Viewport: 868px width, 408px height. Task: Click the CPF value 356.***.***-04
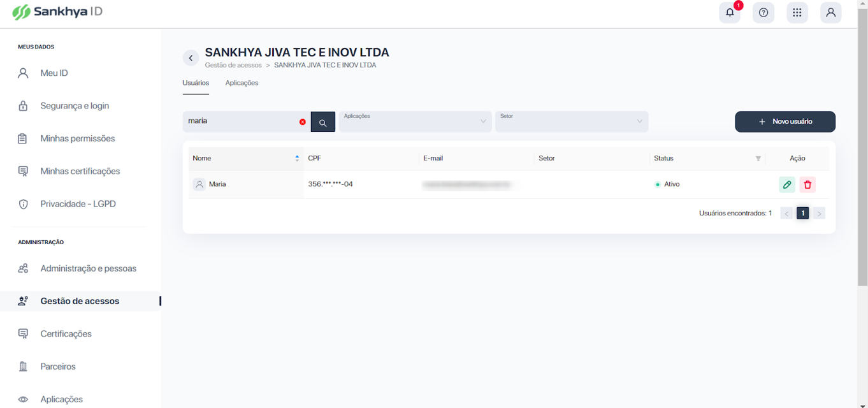(x=330, y=184)
